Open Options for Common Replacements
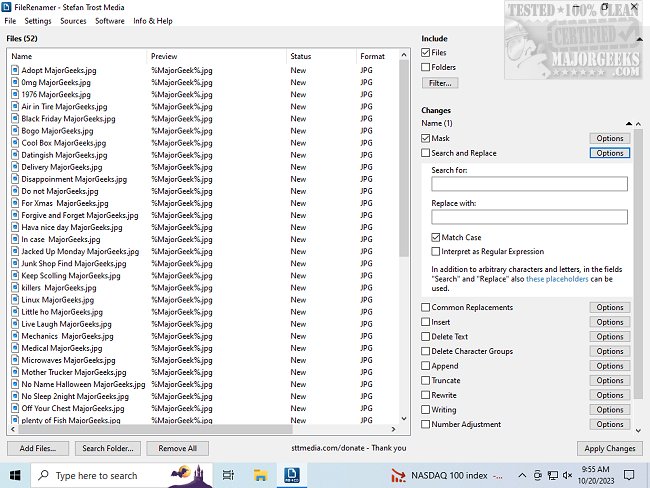 pos(610,307)
